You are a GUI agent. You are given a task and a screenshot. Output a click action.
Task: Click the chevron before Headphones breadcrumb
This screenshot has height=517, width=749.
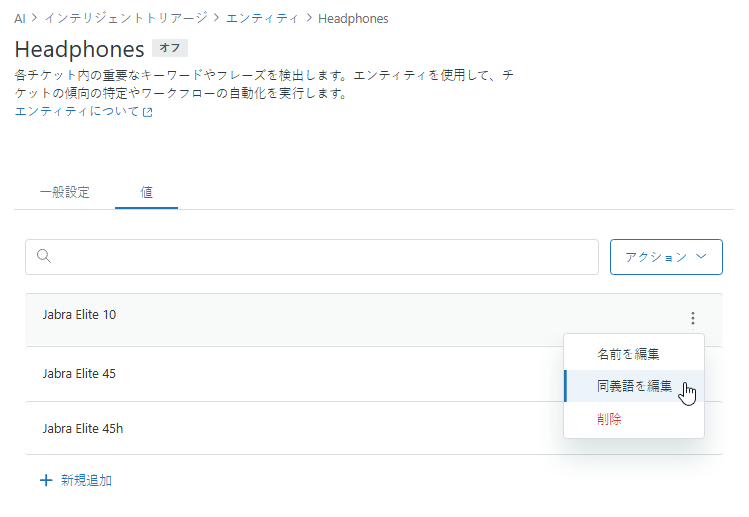[x=309, y=18]
